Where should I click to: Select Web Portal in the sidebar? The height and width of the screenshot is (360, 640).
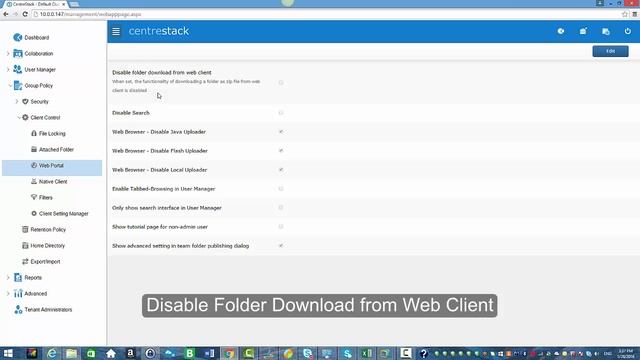pos(52,168)
